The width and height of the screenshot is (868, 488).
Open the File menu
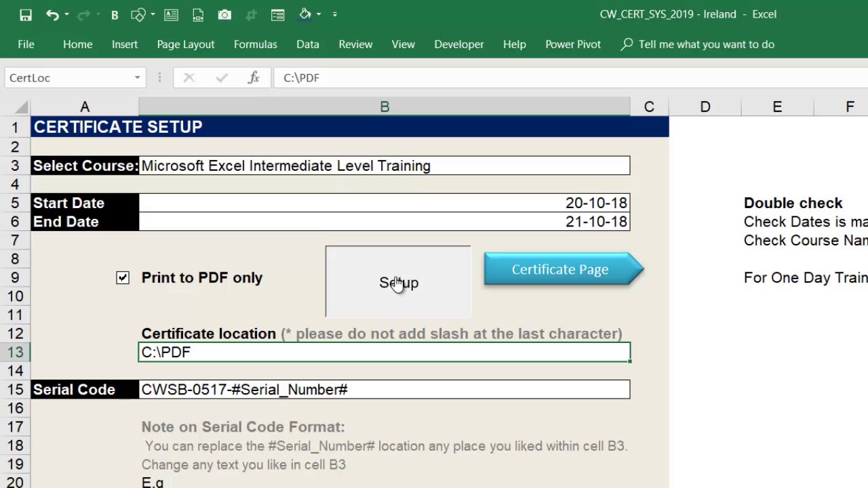click(26, 44)
